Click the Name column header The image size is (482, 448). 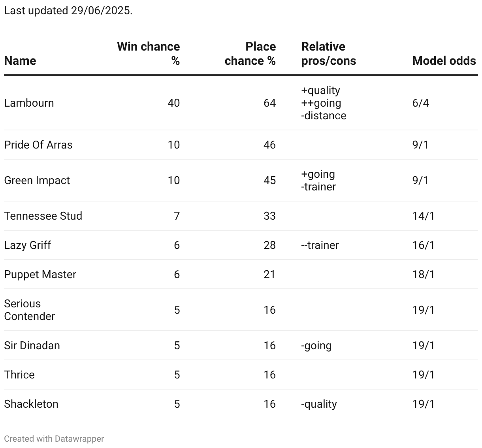(x=20, y=61)
